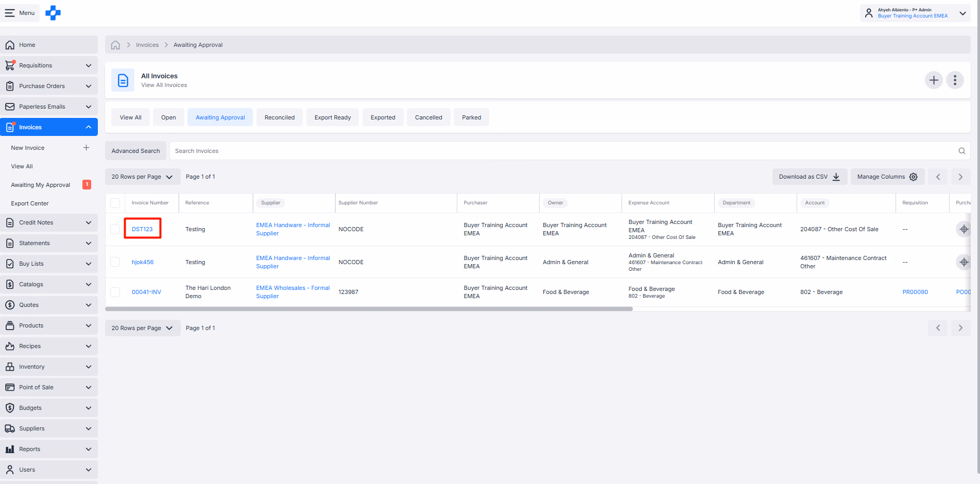Click the Requisitions cart icon
This screenshot has height=484, width=980.
pos(10,65)
